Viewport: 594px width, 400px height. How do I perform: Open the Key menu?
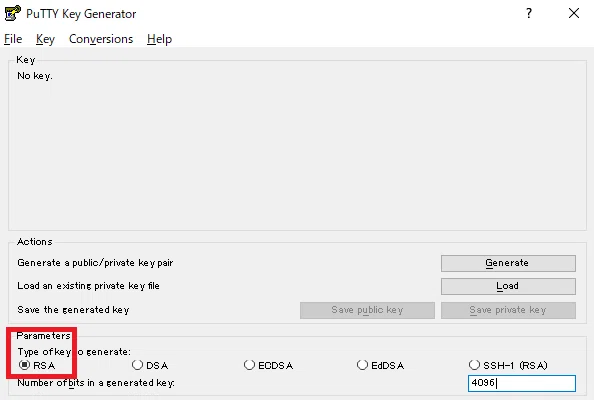[45, 39]
